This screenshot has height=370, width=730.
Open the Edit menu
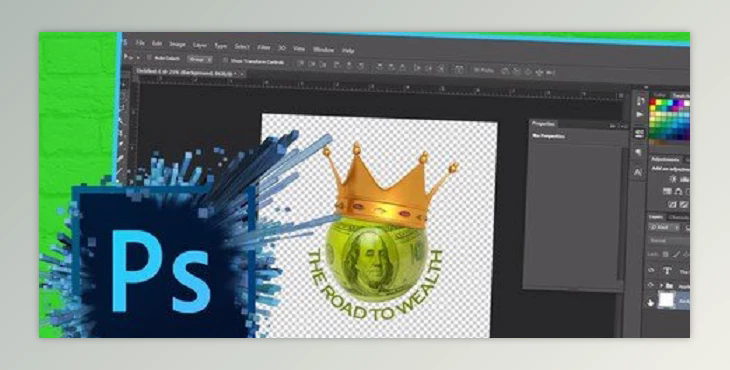pos(157,43)
